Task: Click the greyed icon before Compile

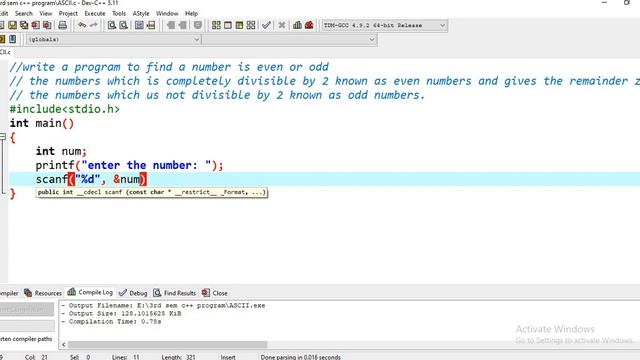Action: (x=198, y=25)
